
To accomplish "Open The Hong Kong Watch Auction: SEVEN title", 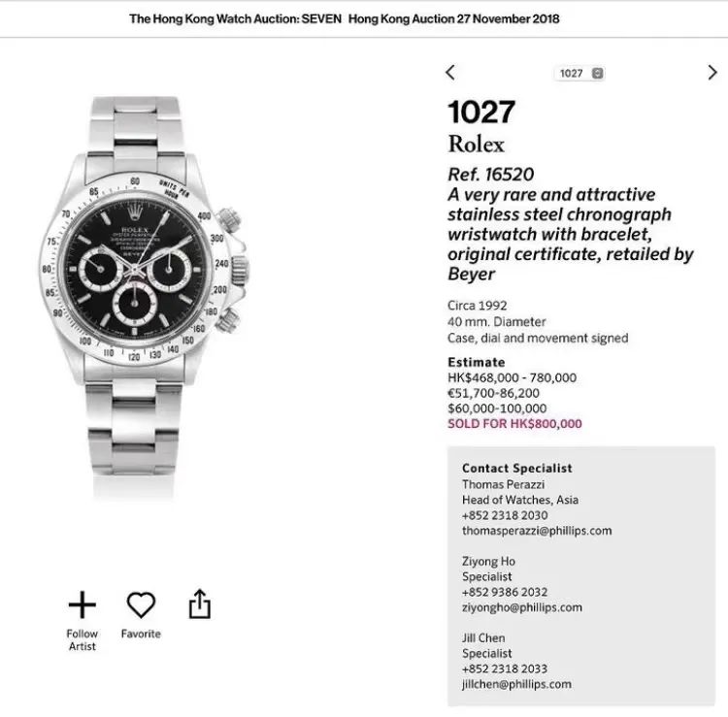I will 234,18.
